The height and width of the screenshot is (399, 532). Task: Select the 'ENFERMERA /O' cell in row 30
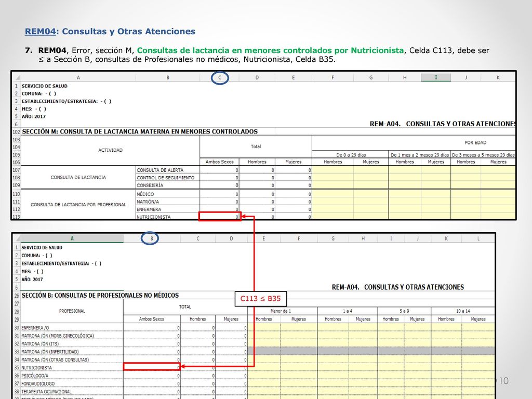coord(72,328)
